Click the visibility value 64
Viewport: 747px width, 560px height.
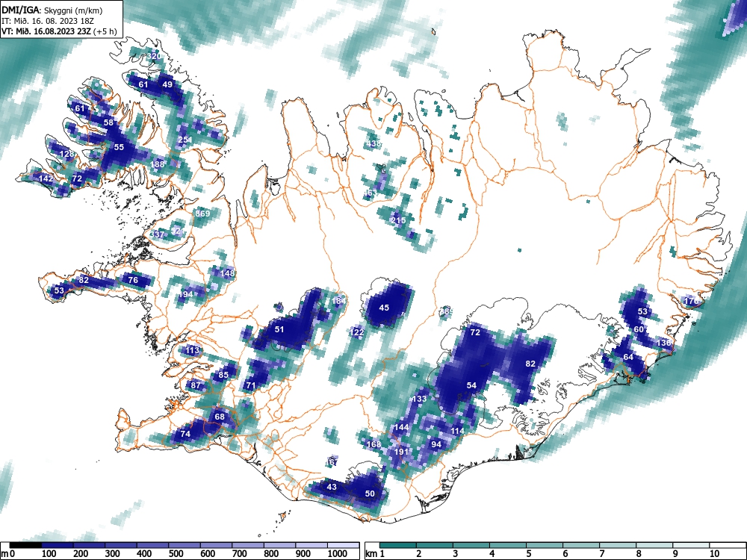coord(628,357)
